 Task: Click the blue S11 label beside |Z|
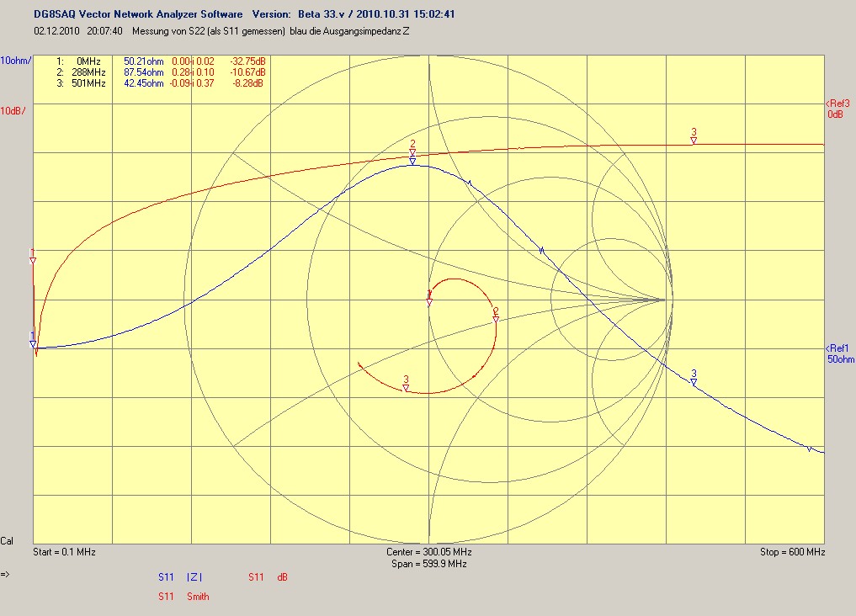click(166, 576)
